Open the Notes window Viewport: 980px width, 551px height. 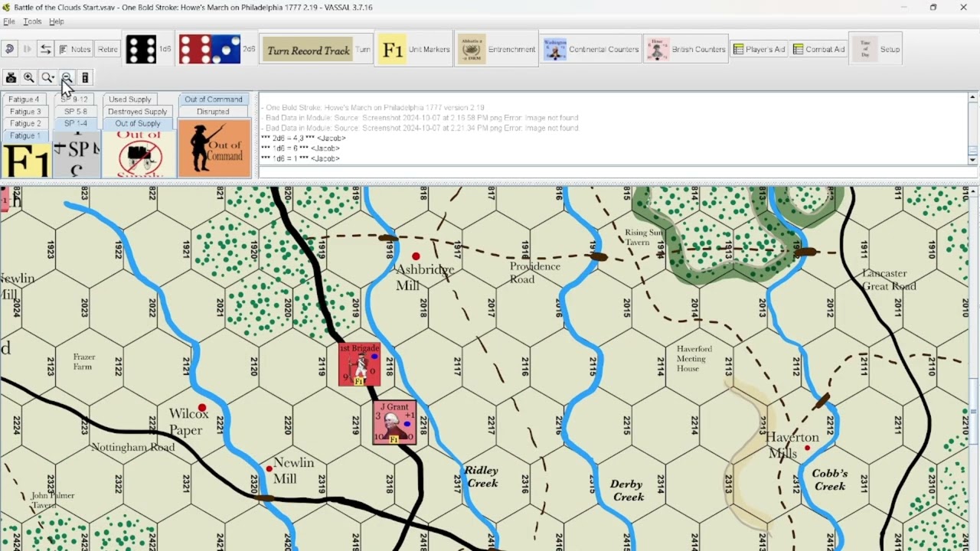point(74,49)
